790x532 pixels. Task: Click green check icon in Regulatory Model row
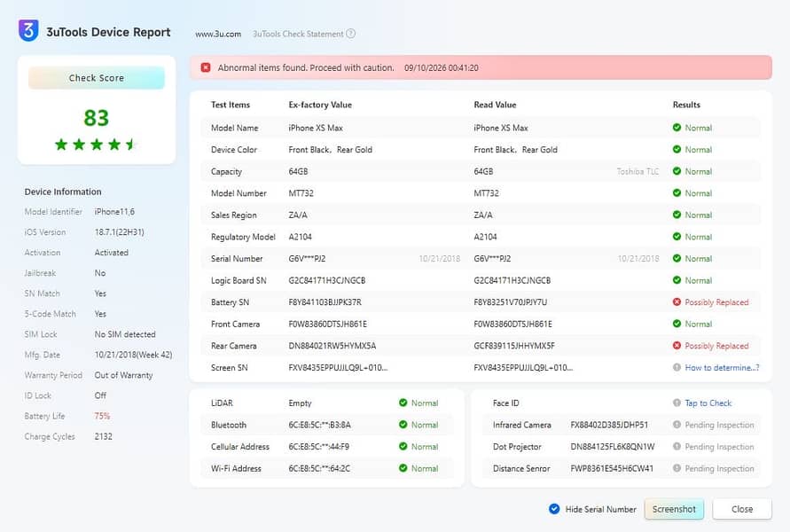pos(677,236)
